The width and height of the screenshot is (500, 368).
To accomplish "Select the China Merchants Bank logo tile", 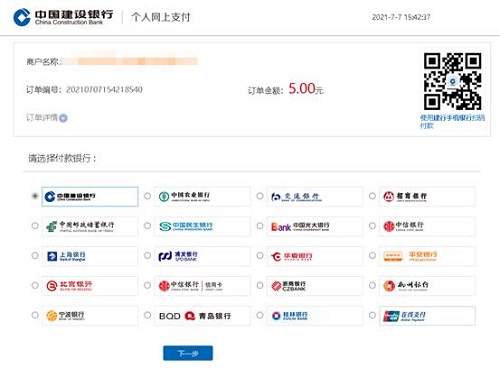I will [427, 197].
